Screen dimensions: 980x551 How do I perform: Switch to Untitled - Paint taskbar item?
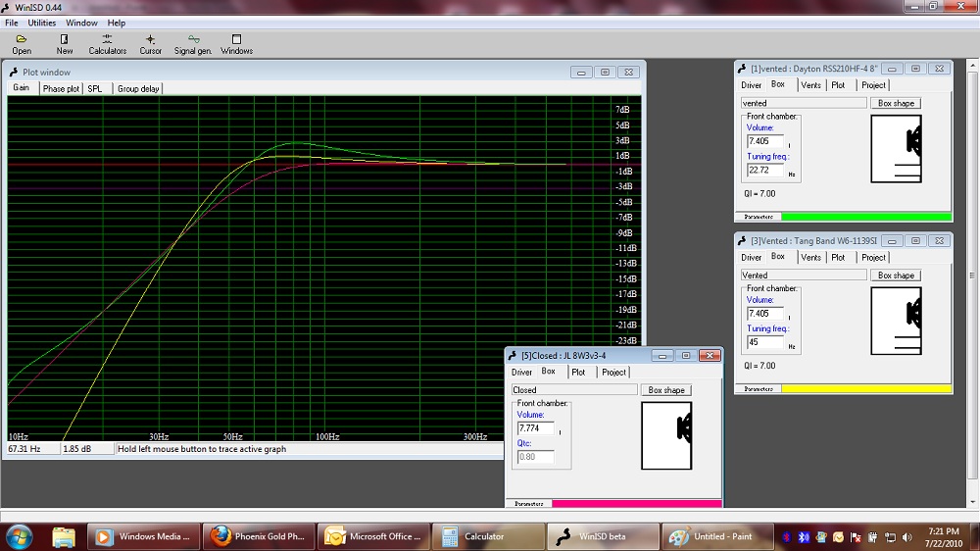click(718, 536)
